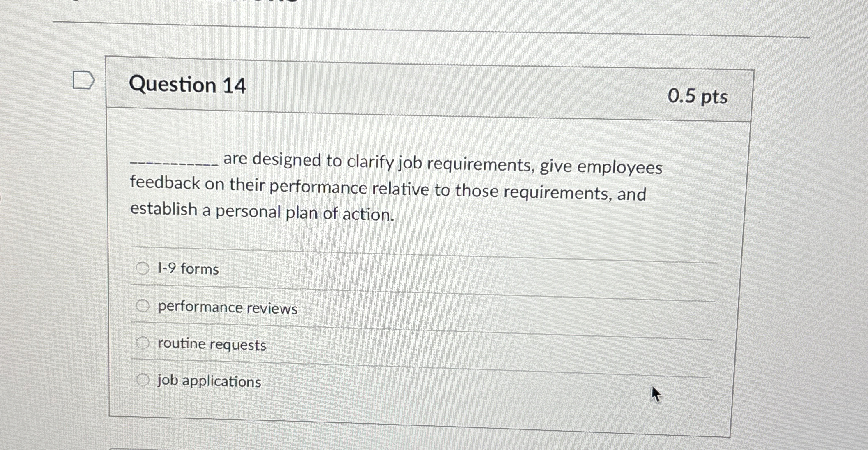
Task: Select job applications as your answer
Action: pyautogui.click(x=143, y=379)
